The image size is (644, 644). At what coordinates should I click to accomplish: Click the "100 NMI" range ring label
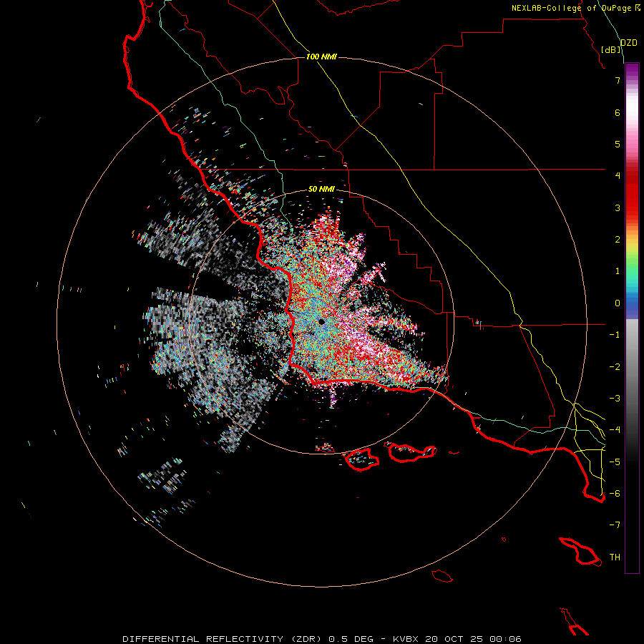(321, 57)
